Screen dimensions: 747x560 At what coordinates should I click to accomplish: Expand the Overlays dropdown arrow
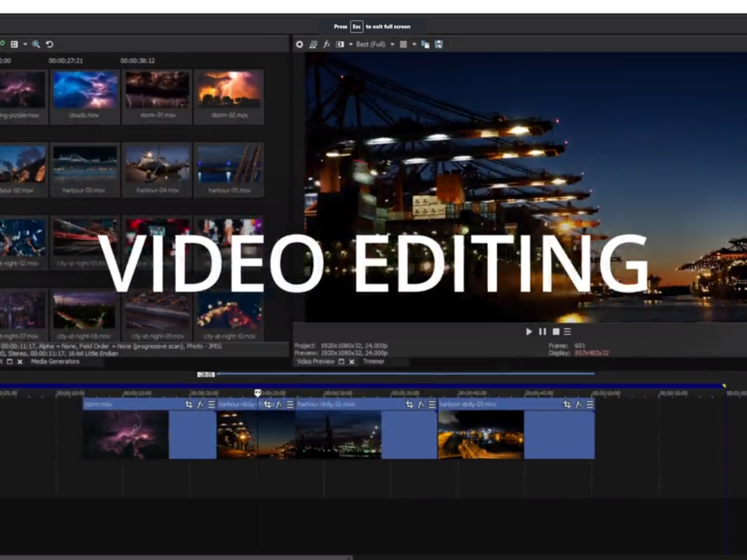pos(414,44)
